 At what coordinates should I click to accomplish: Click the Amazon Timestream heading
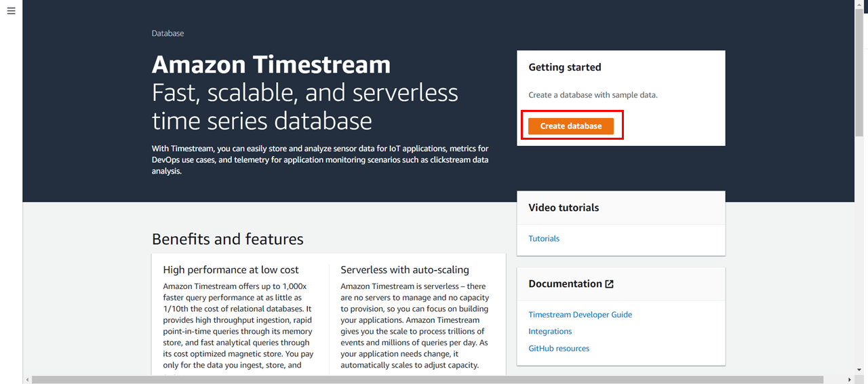271,65
